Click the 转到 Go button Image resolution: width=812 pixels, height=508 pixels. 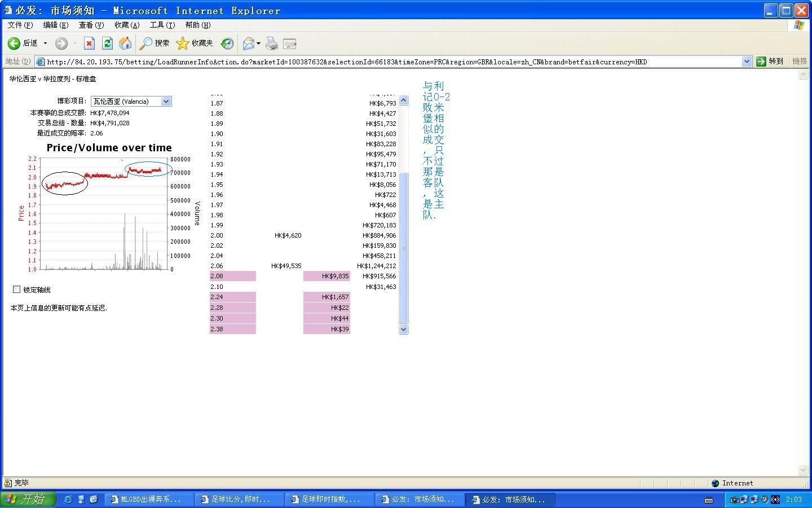click(770, 62)
